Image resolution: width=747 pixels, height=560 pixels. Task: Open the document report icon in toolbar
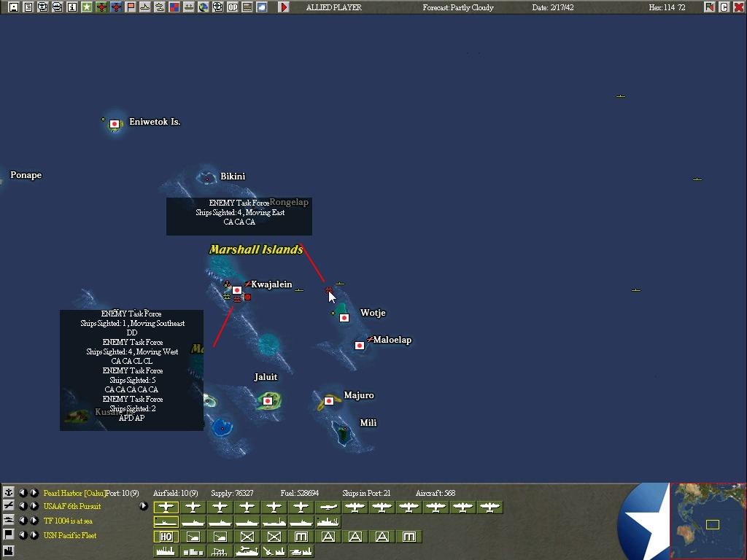click(x=28, y=7)
